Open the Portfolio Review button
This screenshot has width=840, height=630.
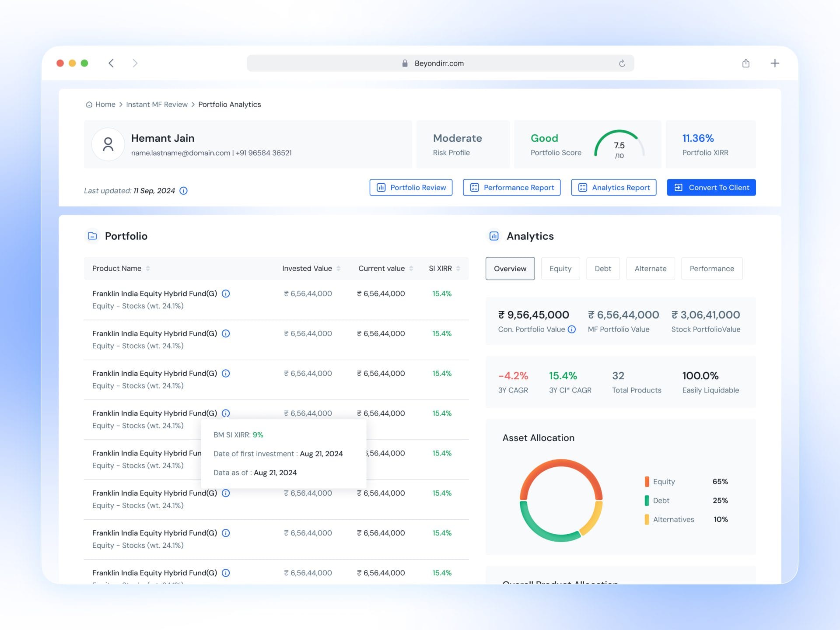[411, 188]
